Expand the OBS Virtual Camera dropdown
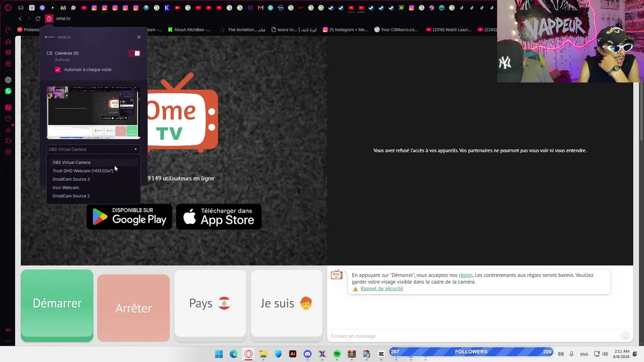 point(93,149)
